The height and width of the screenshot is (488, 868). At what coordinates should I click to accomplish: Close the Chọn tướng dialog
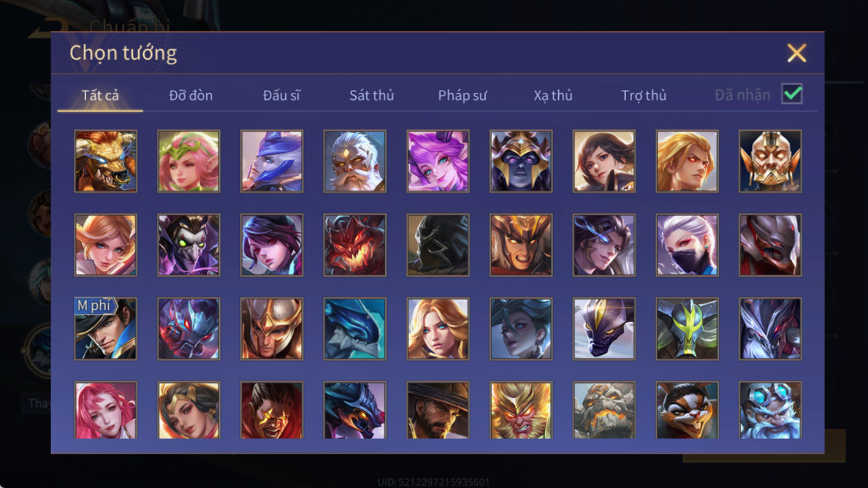coord(797,52)
